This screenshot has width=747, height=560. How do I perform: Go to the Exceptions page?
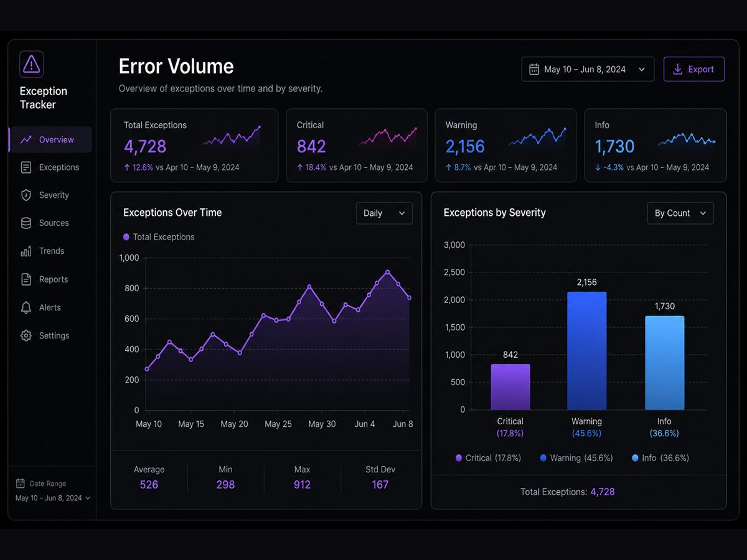pos(59,167)
